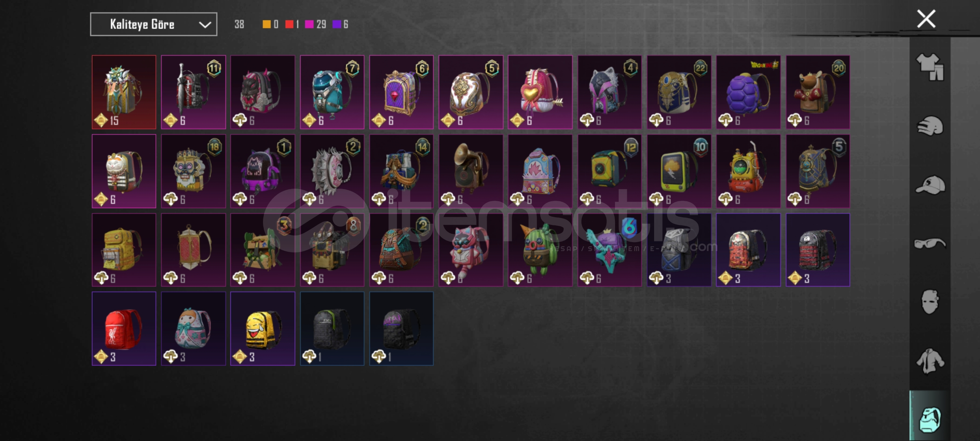
Task: Select the helmet category icon
Action: point(930,126)
